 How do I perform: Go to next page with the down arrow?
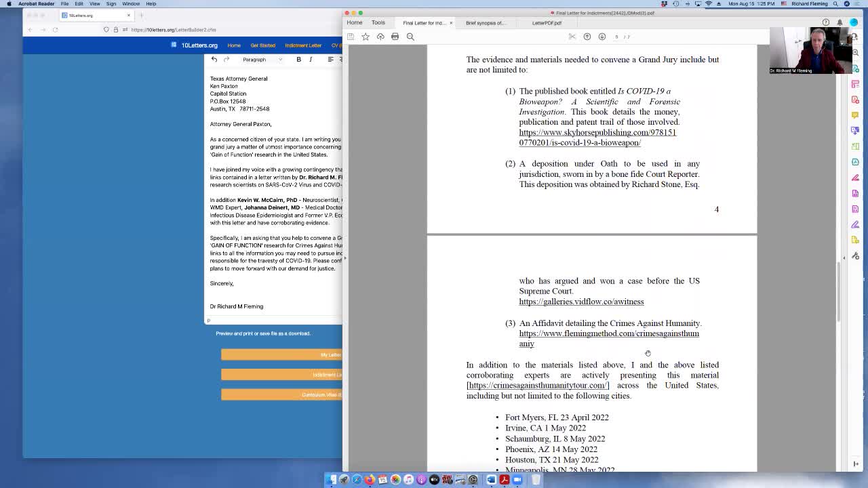601,37
